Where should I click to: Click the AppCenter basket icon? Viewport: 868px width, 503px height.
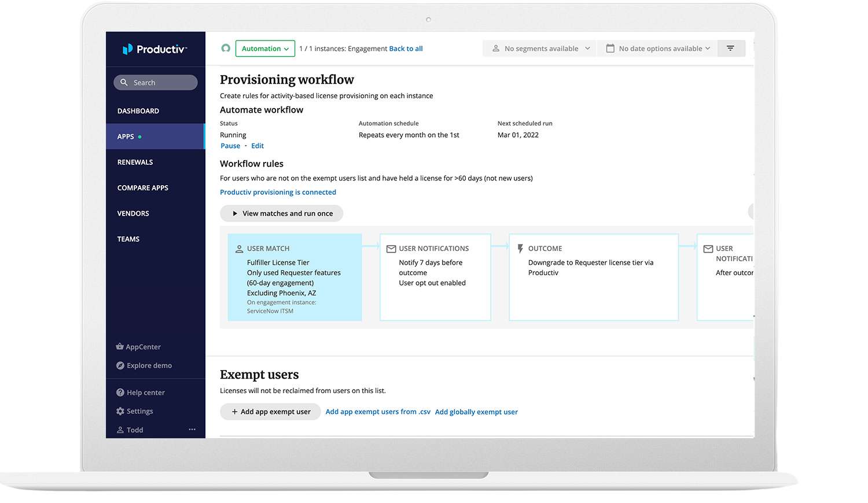[x=120, y=347]
